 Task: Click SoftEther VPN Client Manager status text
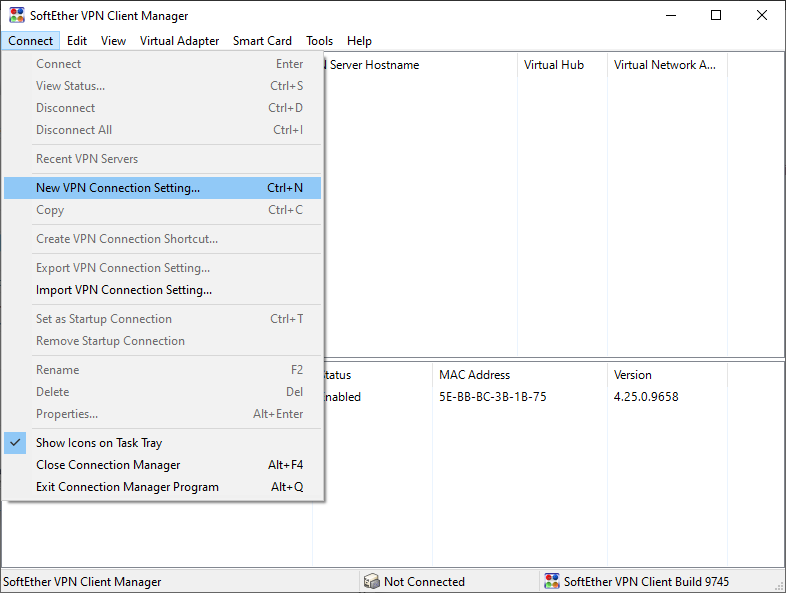click(82, 581)
